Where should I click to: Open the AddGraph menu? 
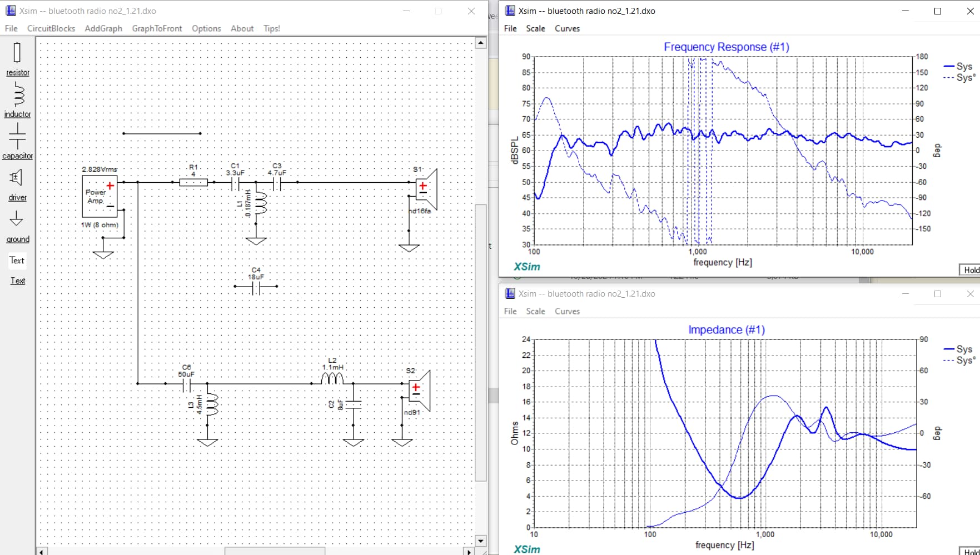pos(103,28)
